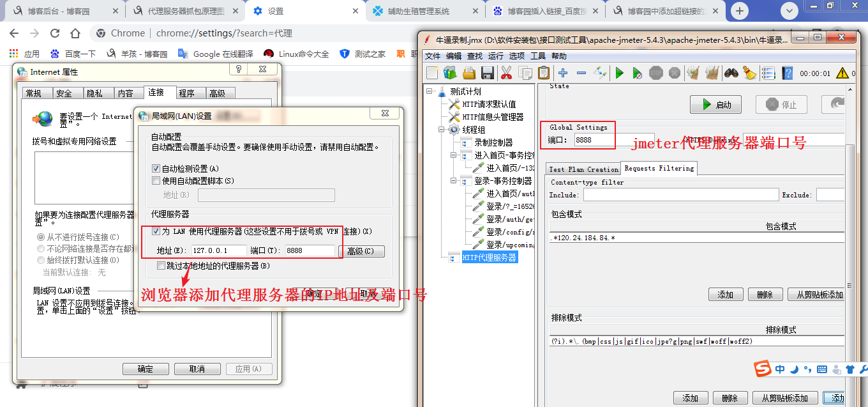Image resolution: width=868 pixels, height=407 pixels.
Task: Select 不论网络连接是否存在 radio button
Action: (x=41, y=249)
